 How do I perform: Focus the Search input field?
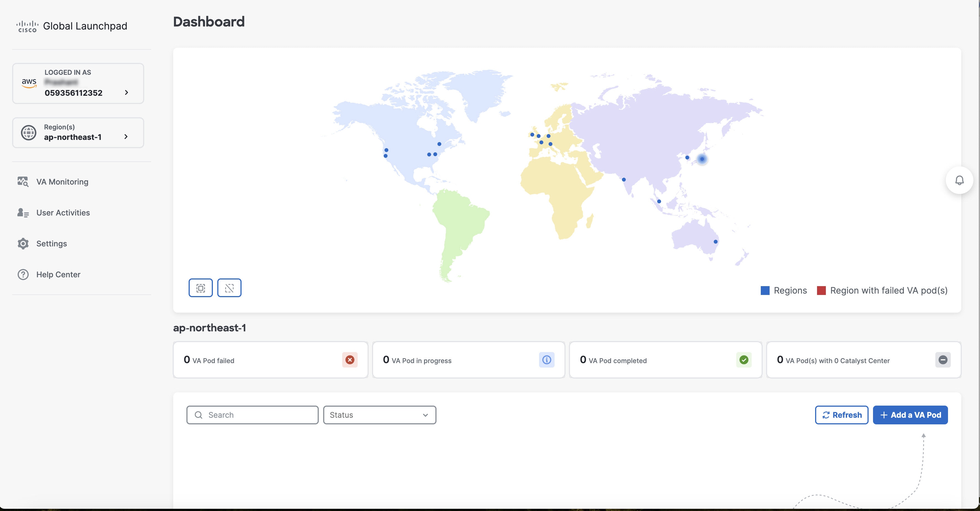(x=252, y=415)
